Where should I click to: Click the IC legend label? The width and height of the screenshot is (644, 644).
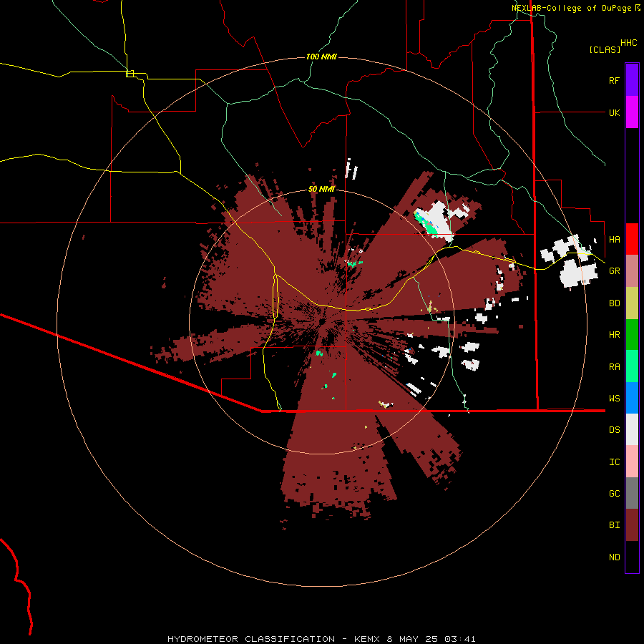(614, 462)
